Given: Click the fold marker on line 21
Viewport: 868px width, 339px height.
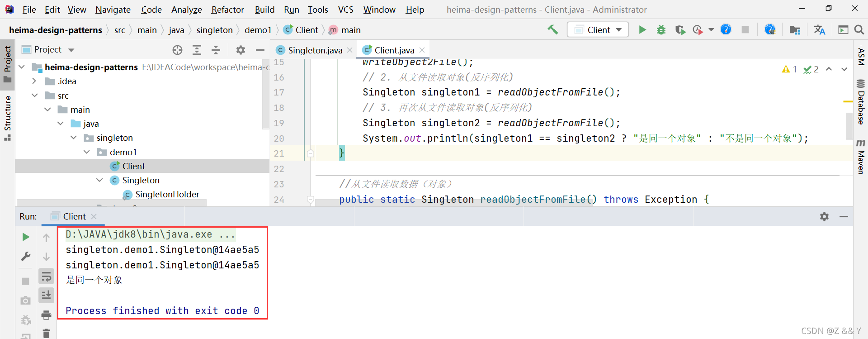Looking at the screenshot, I should click(311, 153).
